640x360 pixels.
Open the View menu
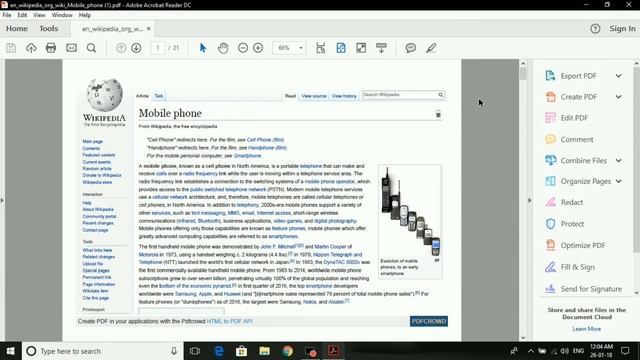pyautogui.click(x=39, y=15)
